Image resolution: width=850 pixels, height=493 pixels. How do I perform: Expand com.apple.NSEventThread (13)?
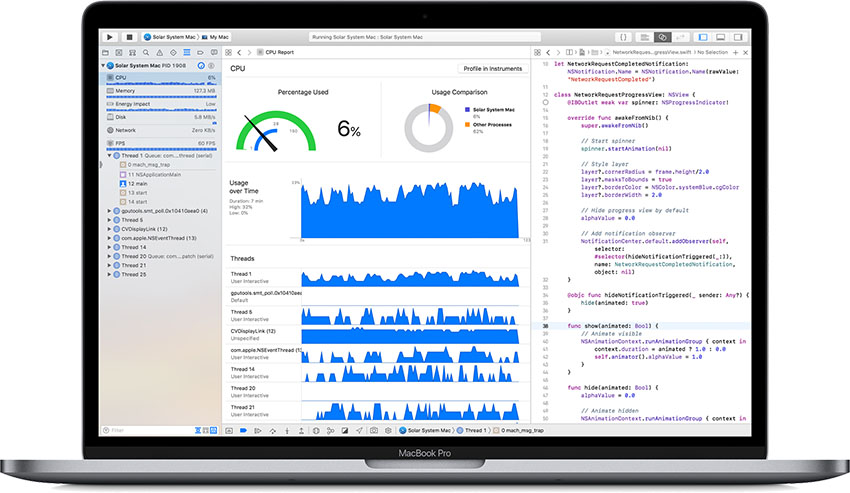tap(110, 238)
